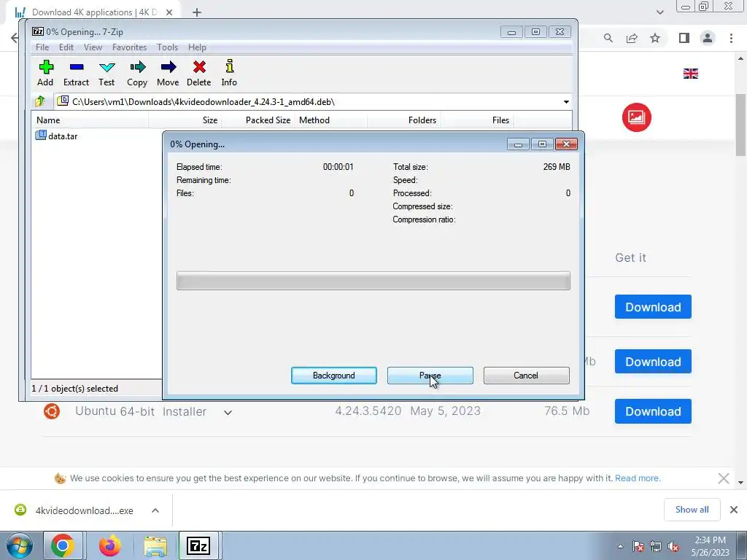This screenshot has height=560, width=747.
Task: Sort by the Name column header
Action: [x=90, y=120]
